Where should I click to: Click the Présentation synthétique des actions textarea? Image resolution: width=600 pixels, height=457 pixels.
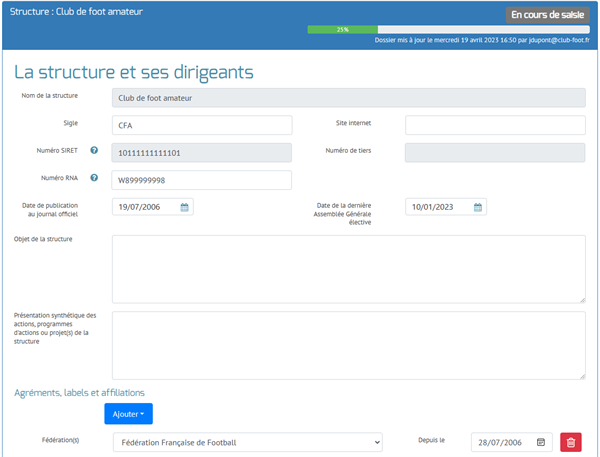[348, 345]
